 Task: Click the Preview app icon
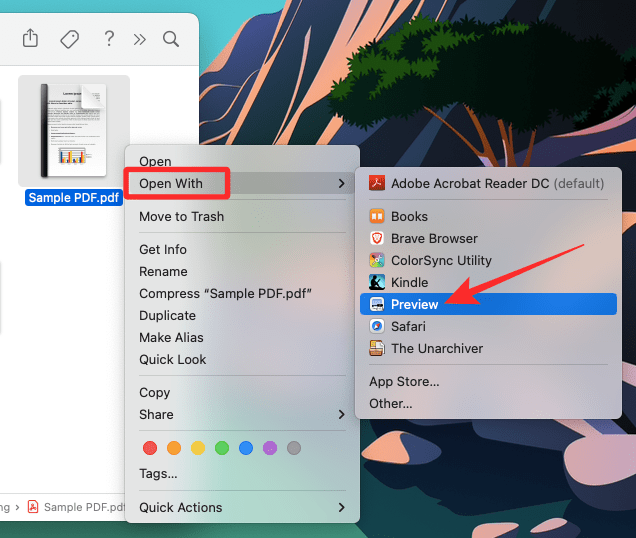(377, 304)
